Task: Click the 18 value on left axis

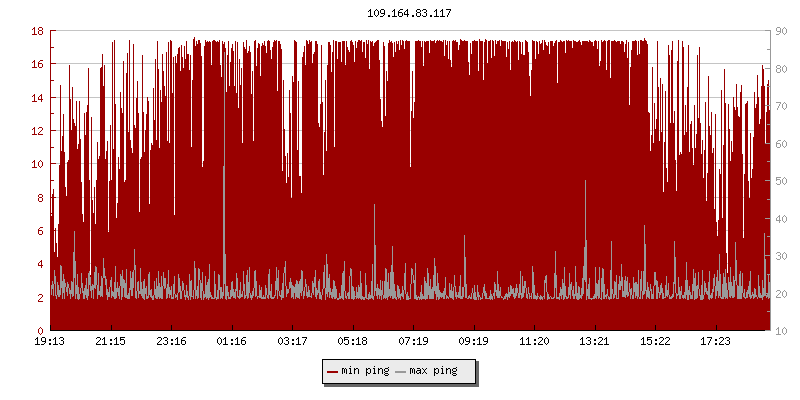Action: (x=36, y=31)
